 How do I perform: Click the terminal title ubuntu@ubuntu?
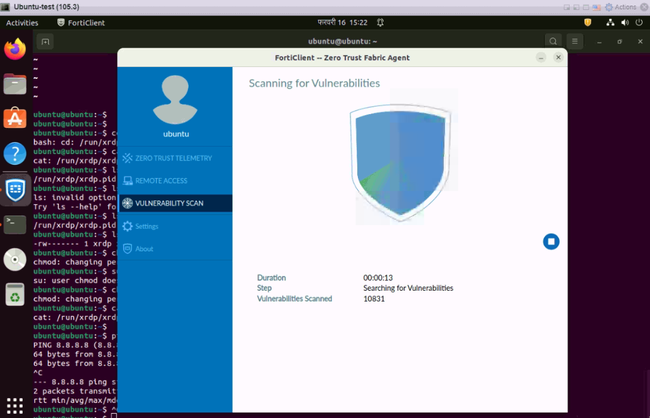[342, 41]
